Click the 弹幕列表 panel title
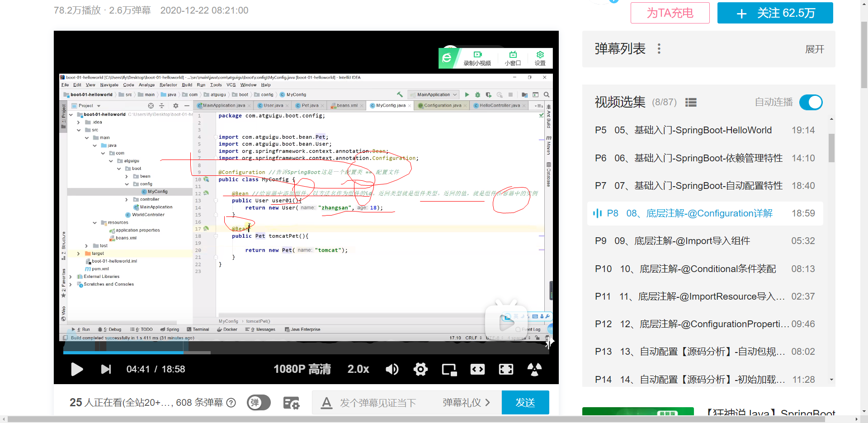This screenshot has width=868, height=423. click(620, 49)
